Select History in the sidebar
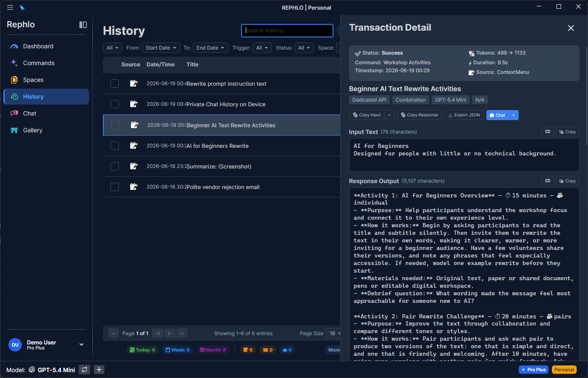 (46, 97)
